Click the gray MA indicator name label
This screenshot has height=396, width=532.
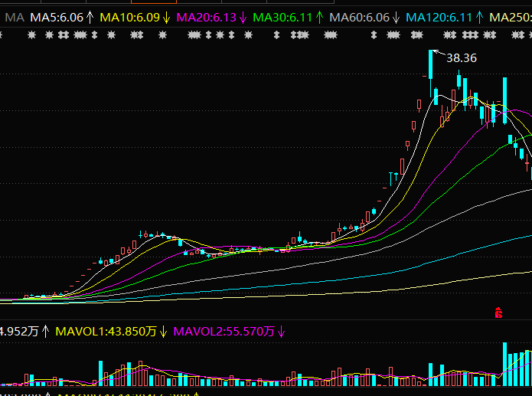pyautogui.click(x=15, y=18)
